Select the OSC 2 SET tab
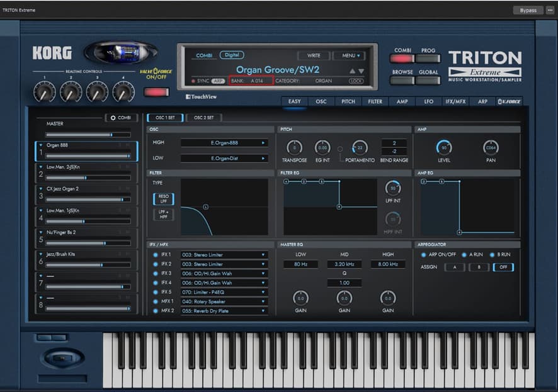The width and height of the screenshot is (558, 392). [x=204, y=118]
